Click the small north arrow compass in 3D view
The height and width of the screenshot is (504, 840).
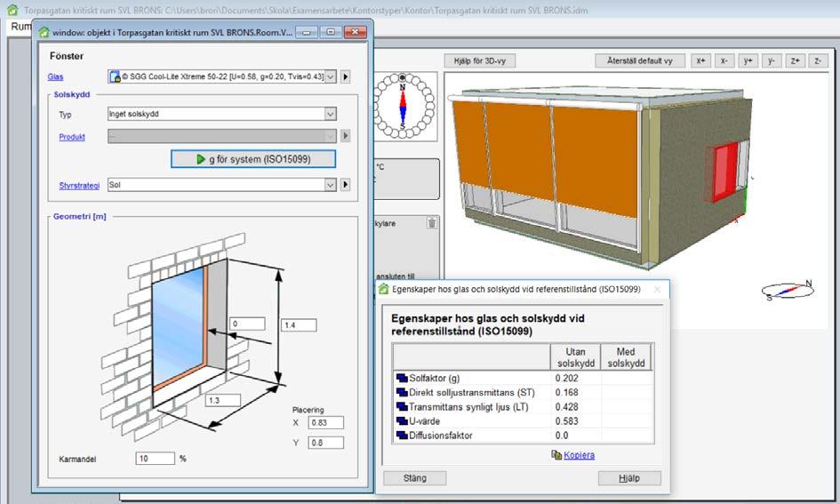788,289
